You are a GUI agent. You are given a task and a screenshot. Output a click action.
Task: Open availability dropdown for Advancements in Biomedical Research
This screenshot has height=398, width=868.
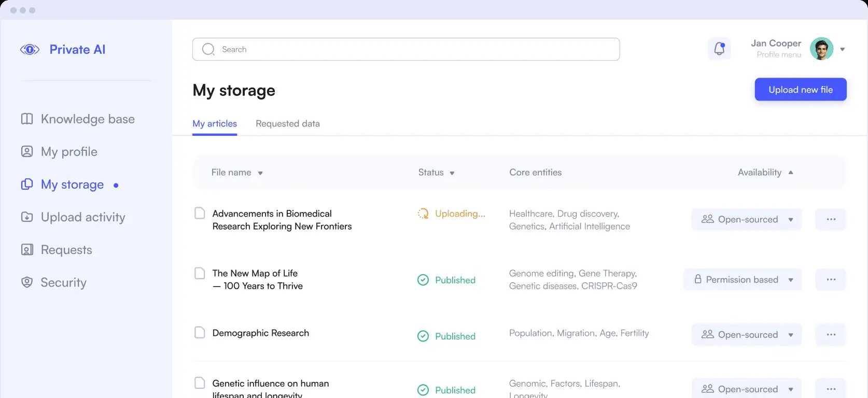(746, 219)
